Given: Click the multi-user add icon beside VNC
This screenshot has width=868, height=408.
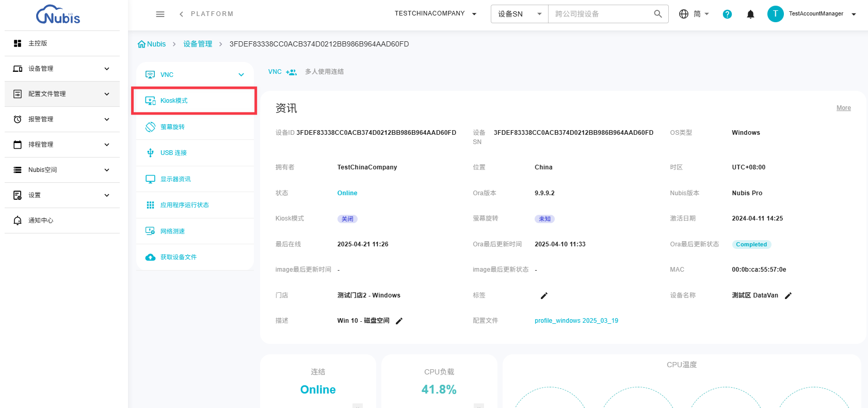Looking at the screenshot, I should coord(292,72).
